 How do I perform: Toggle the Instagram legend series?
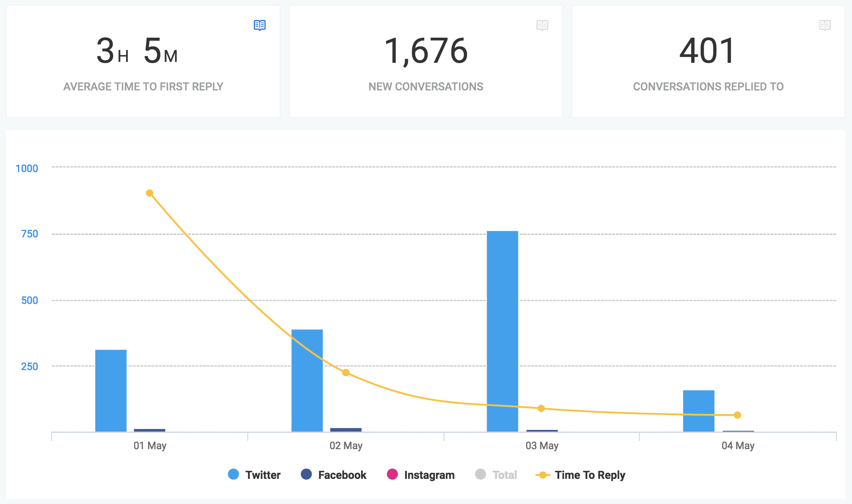point(429,475)
